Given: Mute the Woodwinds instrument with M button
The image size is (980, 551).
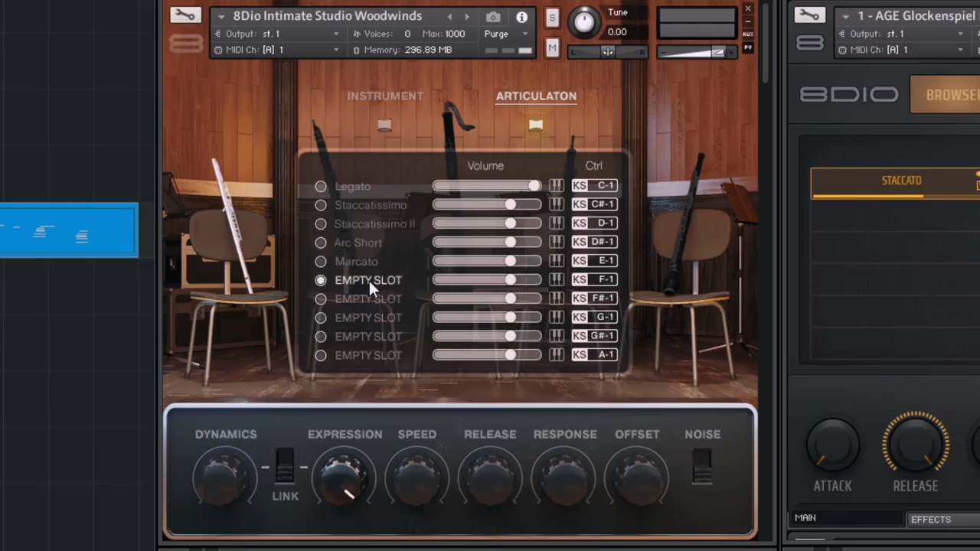Looking at the screenshot, I should 552,49.
